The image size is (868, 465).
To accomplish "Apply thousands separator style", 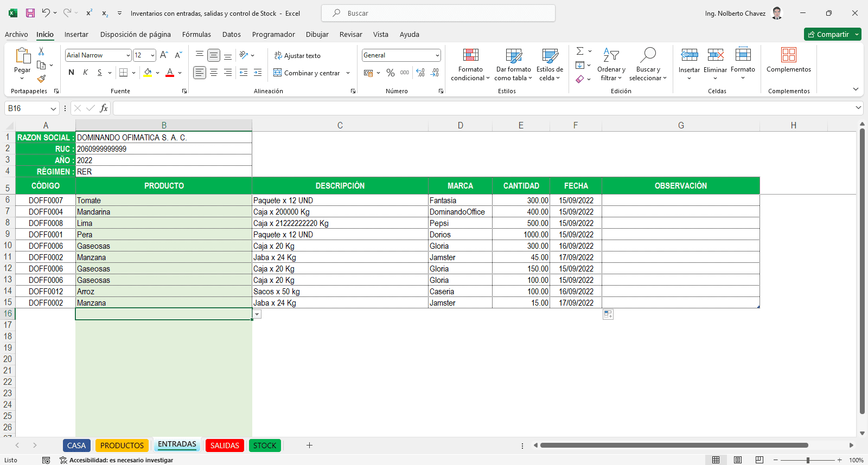I will click(405, 73).
